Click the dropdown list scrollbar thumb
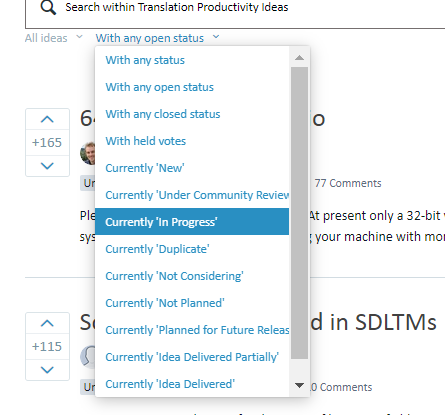Image resolution: width=445 pixels, height=415 pixels. pos(299,213)
